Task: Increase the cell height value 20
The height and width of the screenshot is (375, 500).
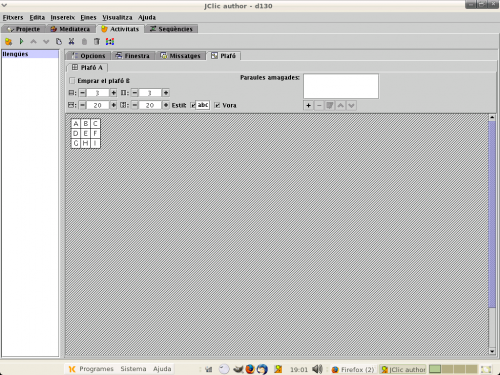Action: click(x=166, y=105)
